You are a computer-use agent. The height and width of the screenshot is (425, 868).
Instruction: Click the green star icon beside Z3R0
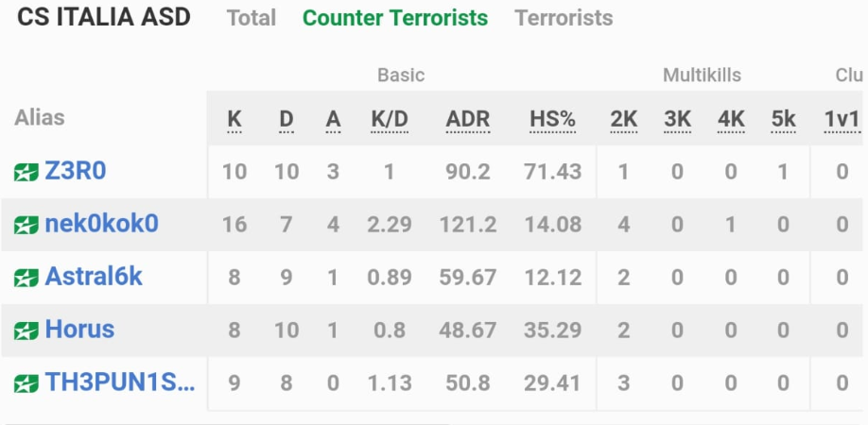pyautogui.click(x=26, y=173)
